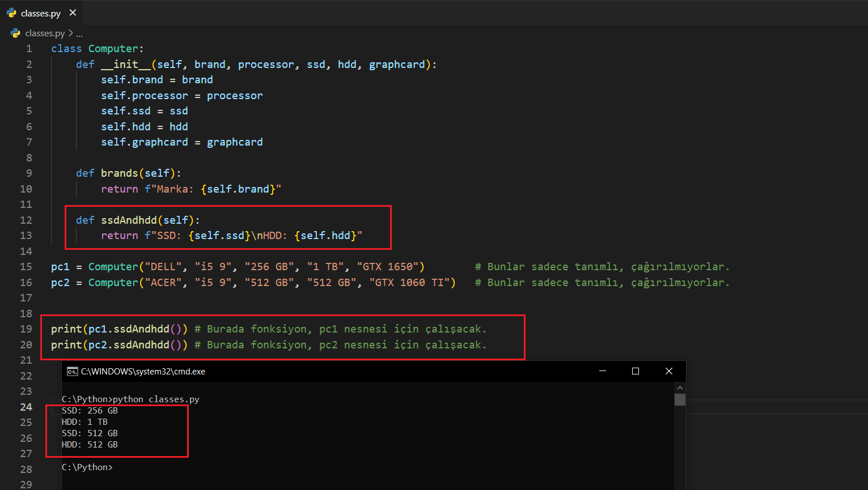Click the console vertical scrollbar thumb
This screenshot has height=490, width=868.
(680, 400)
